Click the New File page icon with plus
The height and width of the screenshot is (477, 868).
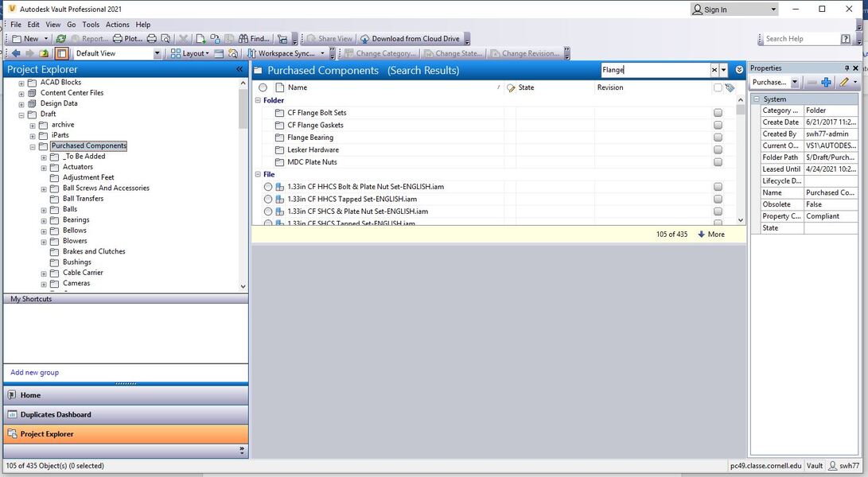tap(200, 39)
